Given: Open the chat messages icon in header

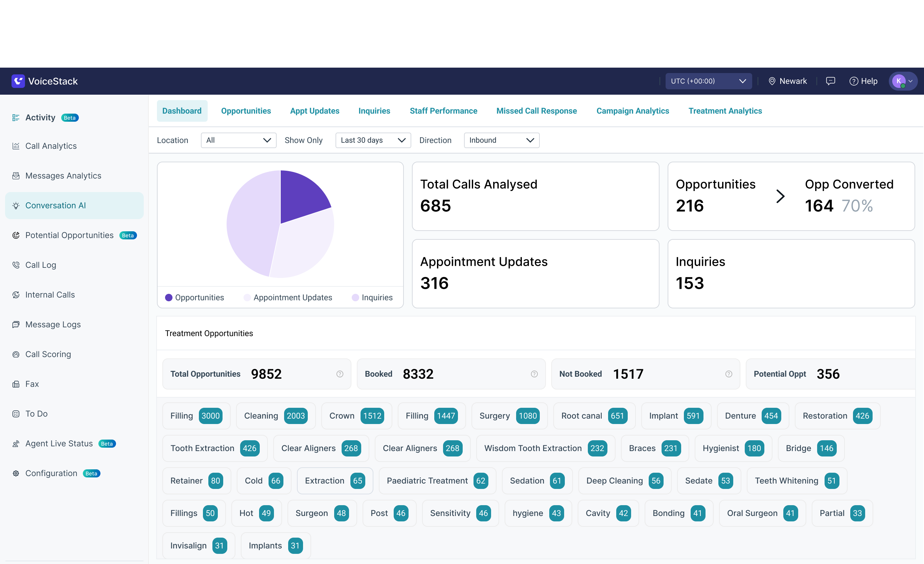Looking at the screenshot, I should (x=830, y=81).
